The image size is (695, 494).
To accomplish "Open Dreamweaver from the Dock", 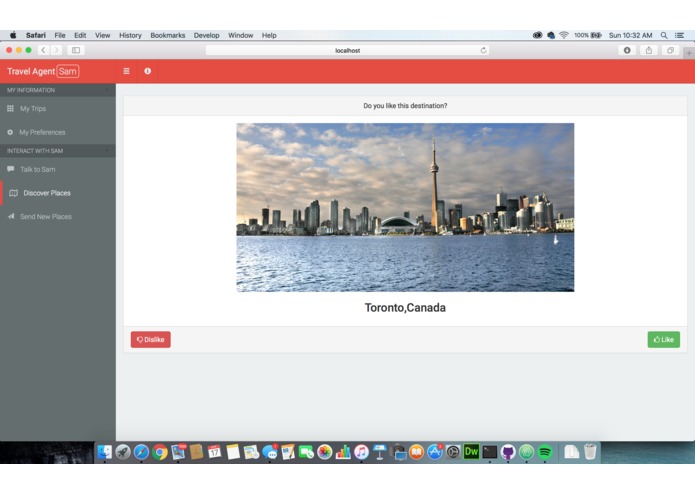I will pos(471,452).
